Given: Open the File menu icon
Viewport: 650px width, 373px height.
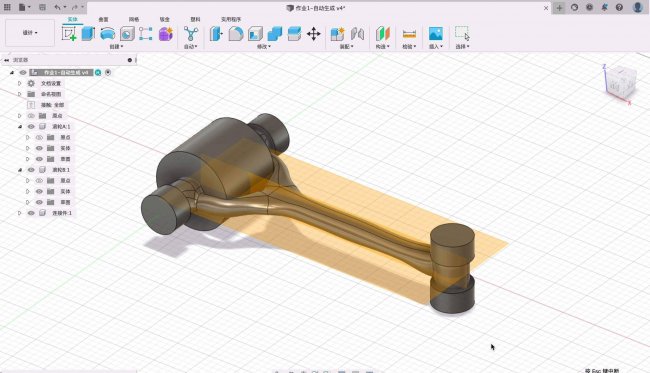Looking at the screenshot, I should coord(24,7).
